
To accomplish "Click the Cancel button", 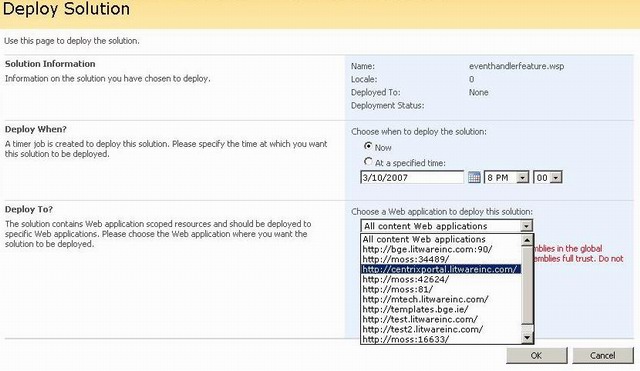I will pyautogui.click(x=602, y=355).
